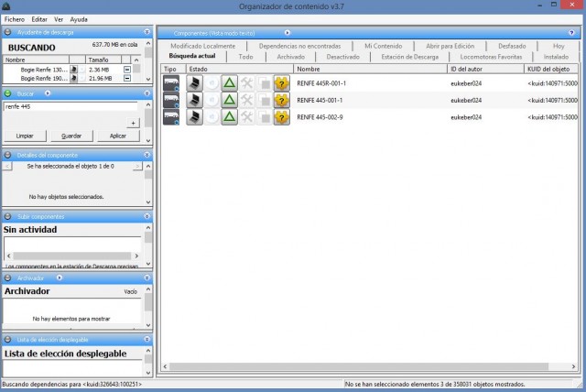Click yellow question mark icon for RENFE 445R-001-1
Viewport: 586px width, 392px height.
pyautogui.click(x=282, y=83)
